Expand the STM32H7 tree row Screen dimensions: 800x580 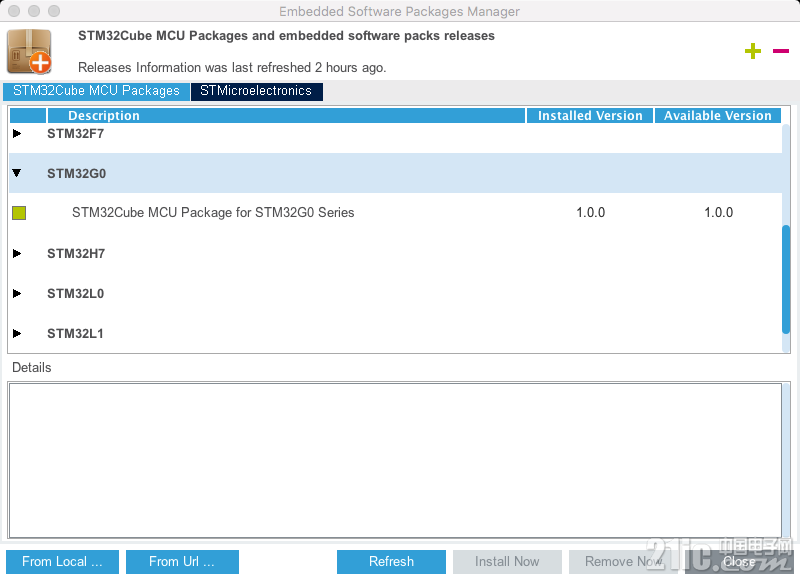17,254
